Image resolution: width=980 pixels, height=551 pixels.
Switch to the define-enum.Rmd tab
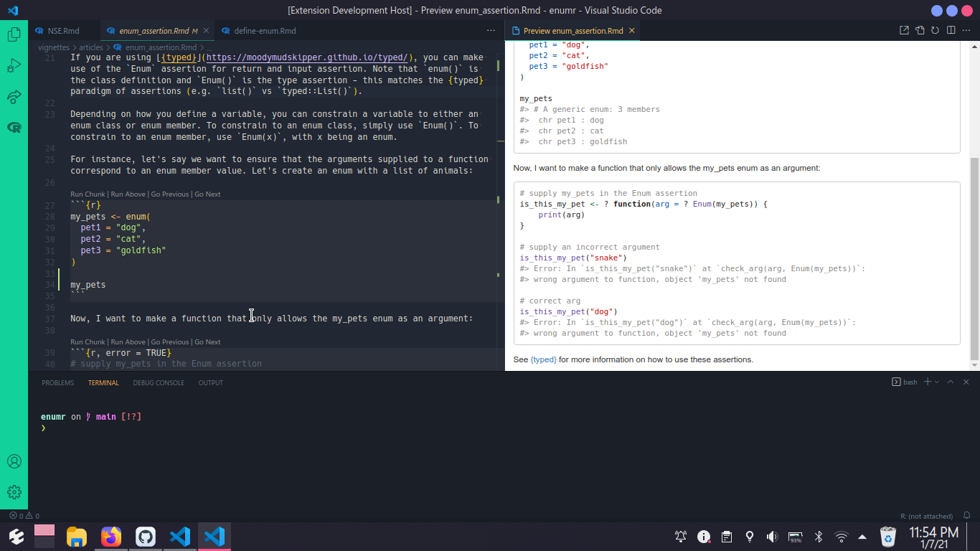(x=265, y=31)
